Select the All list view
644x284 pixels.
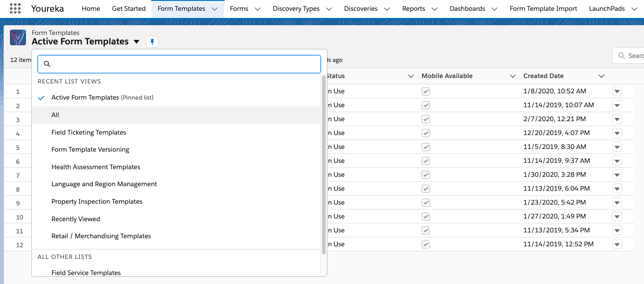(176, 115)
